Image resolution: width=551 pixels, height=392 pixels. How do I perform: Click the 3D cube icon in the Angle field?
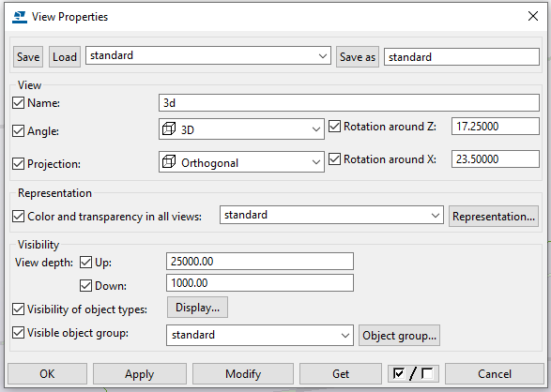point(169,128)
